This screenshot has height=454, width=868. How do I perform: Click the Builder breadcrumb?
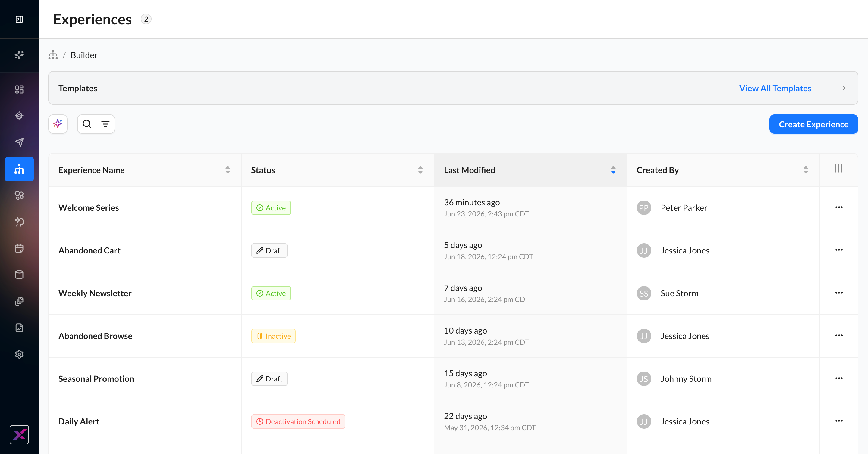(84, 55)
